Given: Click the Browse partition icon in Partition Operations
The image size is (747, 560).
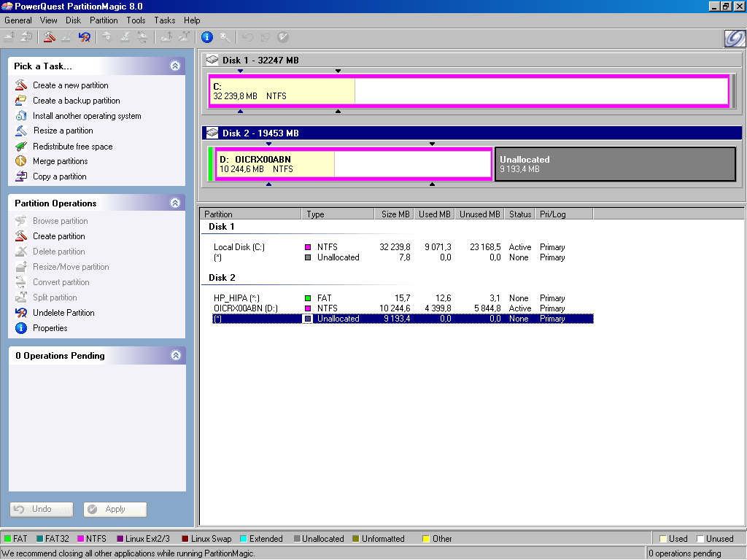Looking at the screenshot, I should tap(21, 221).
